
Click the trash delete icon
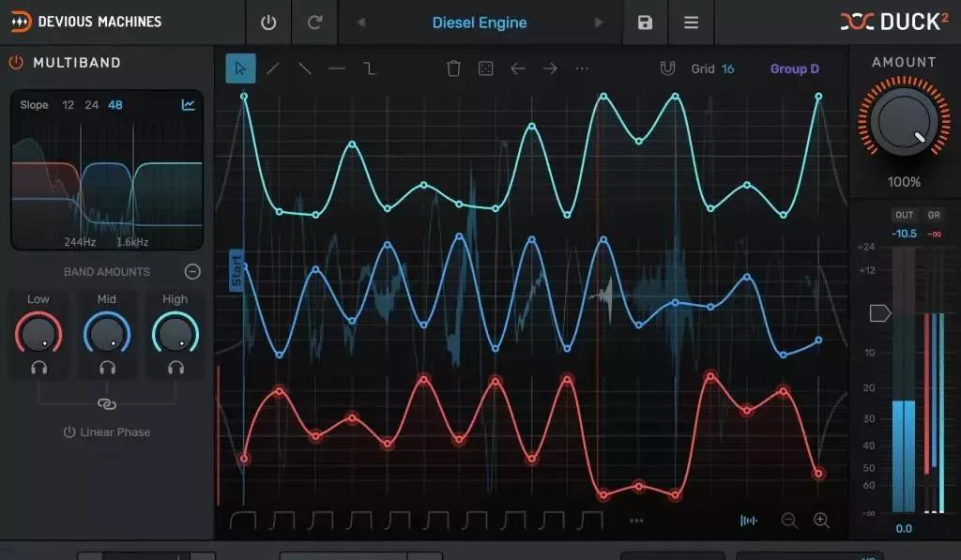[x=453, y=68]
